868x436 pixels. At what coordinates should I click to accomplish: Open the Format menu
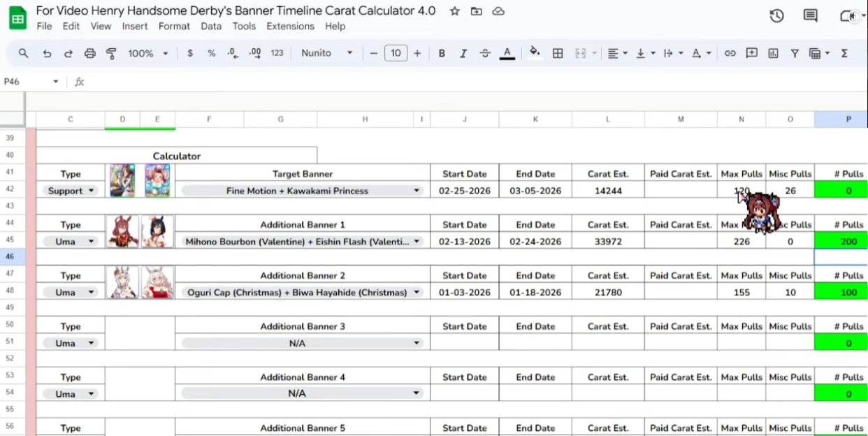(x=174, y=26)
